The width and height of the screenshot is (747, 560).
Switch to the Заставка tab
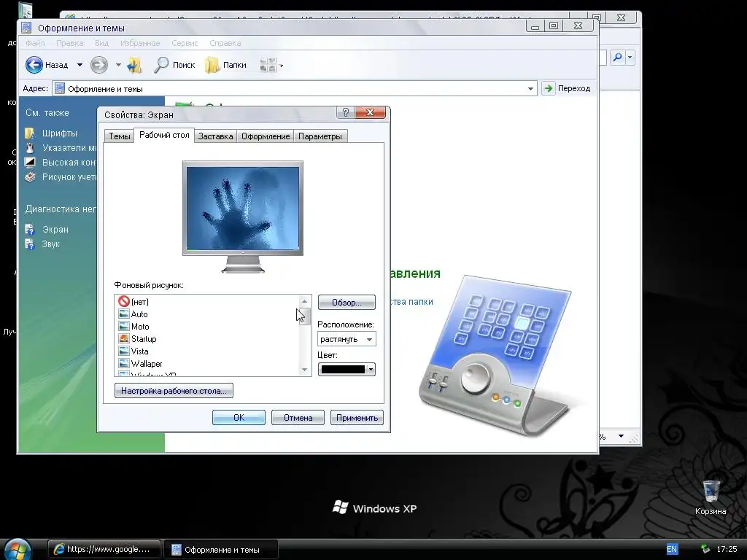tap(215, 136)
